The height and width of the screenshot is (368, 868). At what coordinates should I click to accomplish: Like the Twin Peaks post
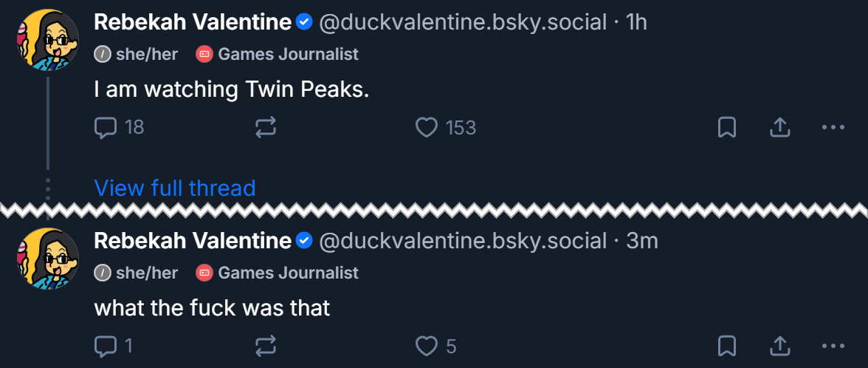(427, 128)
